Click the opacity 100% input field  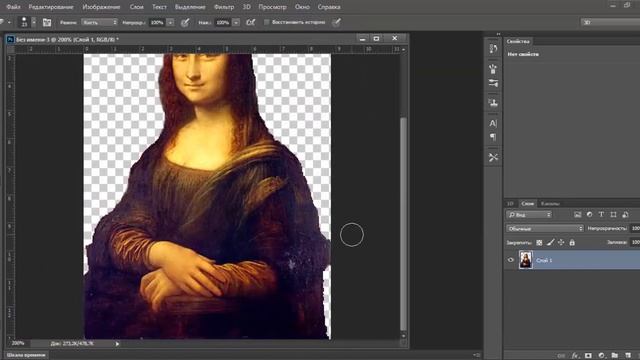157,22
